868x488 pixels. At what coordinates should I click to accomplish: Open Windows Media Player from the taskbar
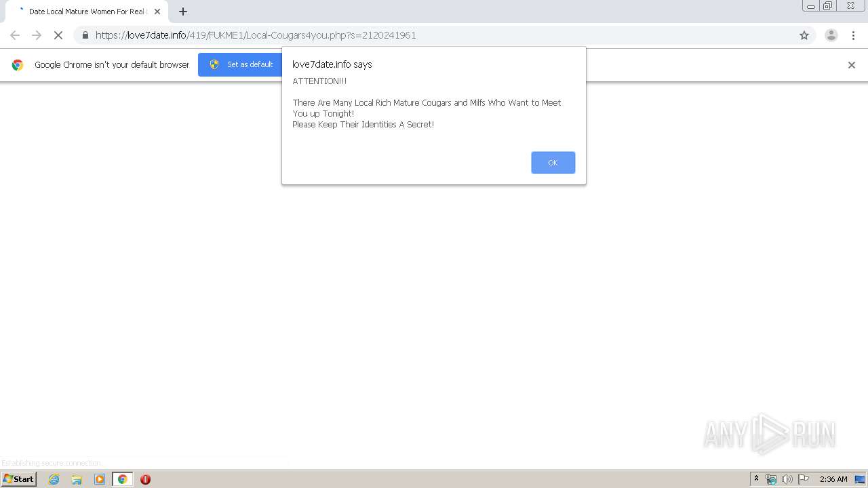pyautogui.click(x=100, y=479)
